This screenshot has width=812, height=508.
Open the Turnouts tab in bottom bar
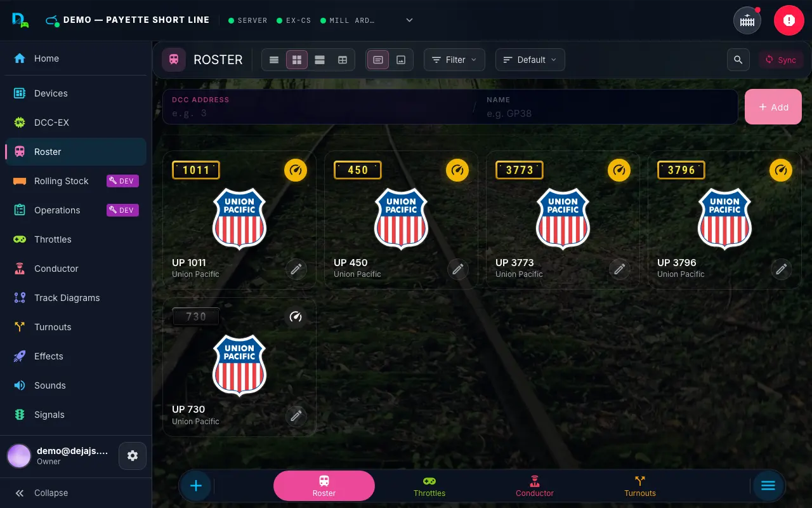[x=640, y=486]
